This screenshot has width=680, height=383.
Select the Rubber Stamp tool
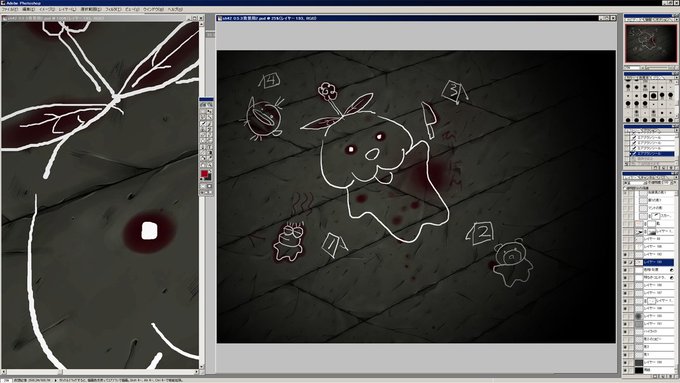pos(203,129)
